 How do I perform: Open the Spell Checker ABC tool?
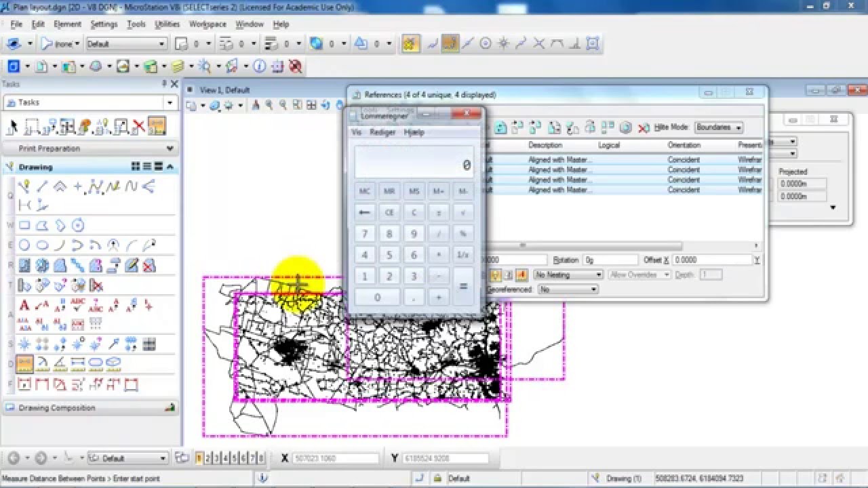pos(78,305)
